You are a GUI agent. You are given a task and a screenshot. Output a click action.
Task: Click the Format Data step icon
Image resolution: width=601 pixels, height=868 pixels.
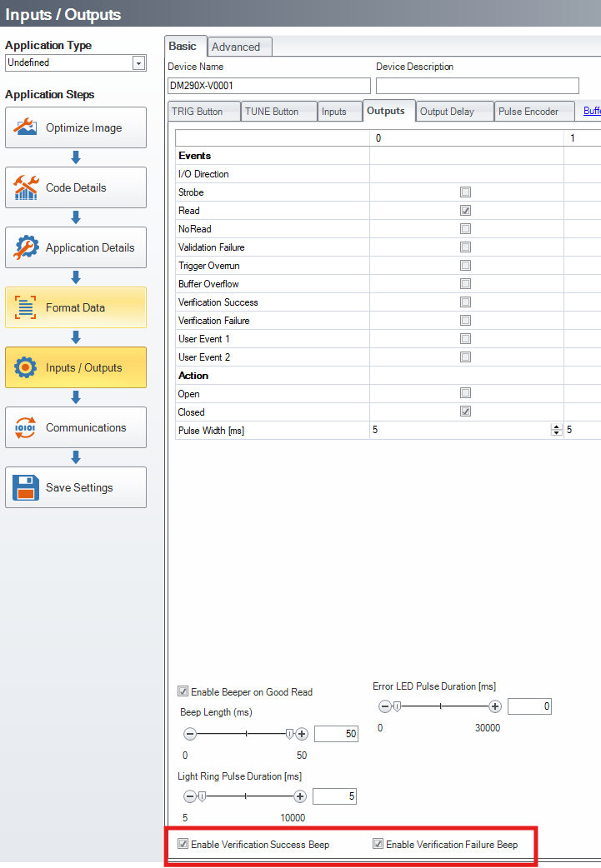[x=26, y=308]
